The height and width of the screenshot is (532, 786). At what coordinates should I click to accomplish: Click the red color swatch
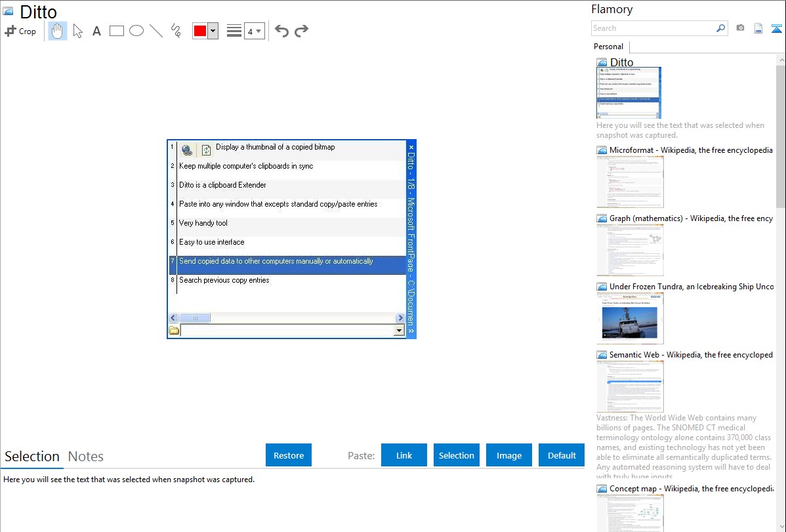200,31
